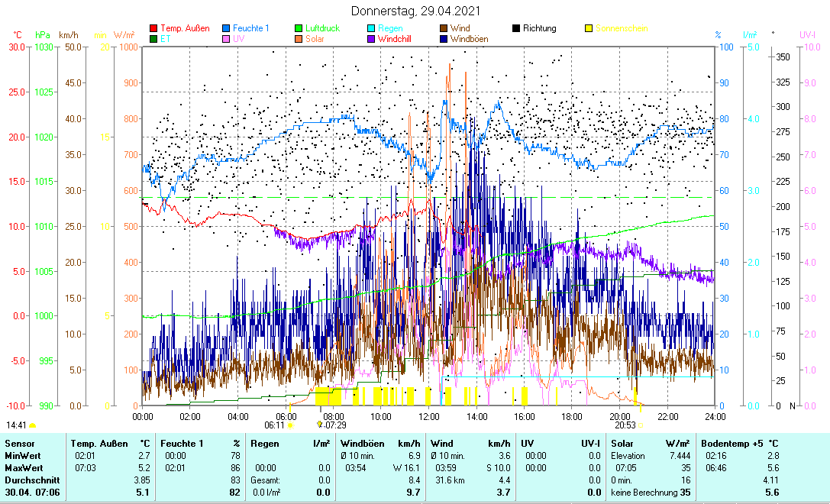
Task: Click the sunrise icon beside 06:11
Action: [291, 425]
